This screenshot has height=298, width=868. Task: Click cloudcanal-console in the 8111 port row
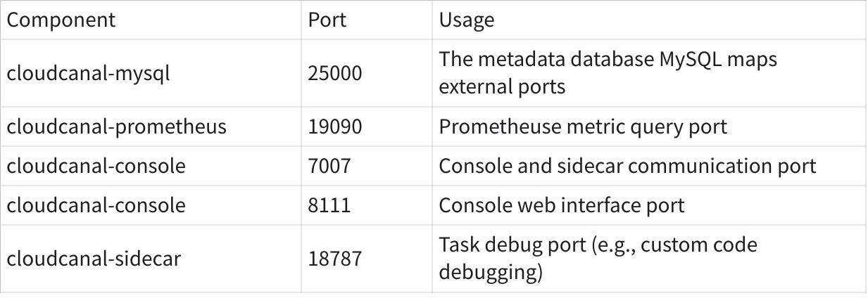pyautogui.click(x=96, y=205)
